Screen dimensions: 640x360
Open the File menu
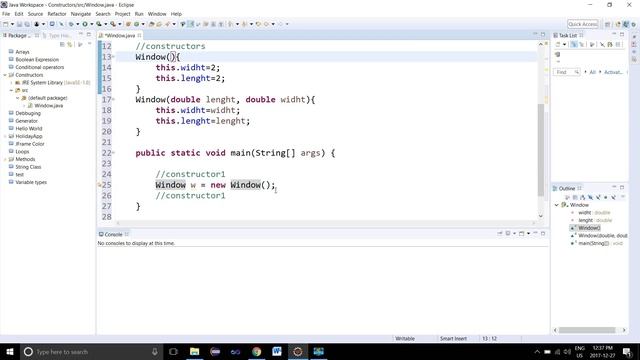(6, 14)
